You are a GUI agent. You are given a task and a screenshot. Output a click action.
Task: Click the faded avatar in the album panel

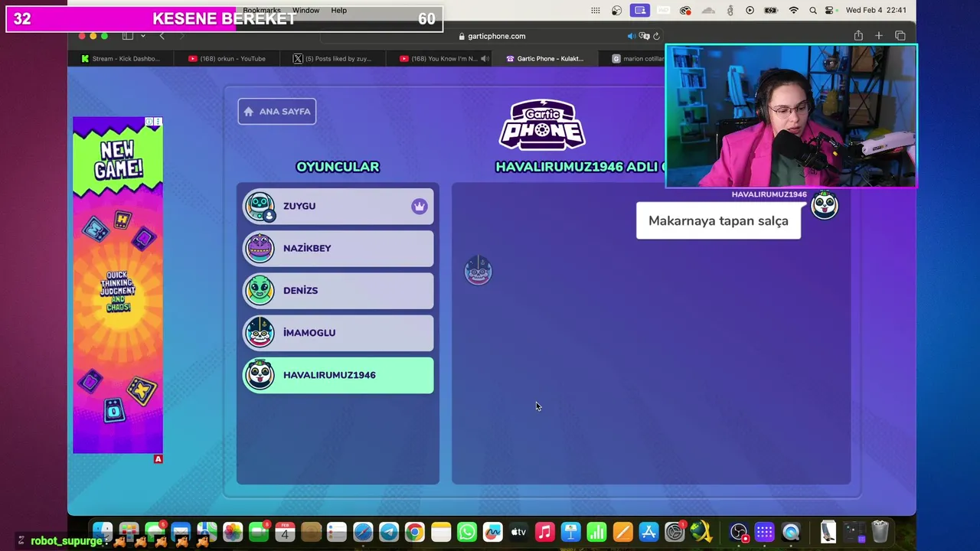click(478, 271)
